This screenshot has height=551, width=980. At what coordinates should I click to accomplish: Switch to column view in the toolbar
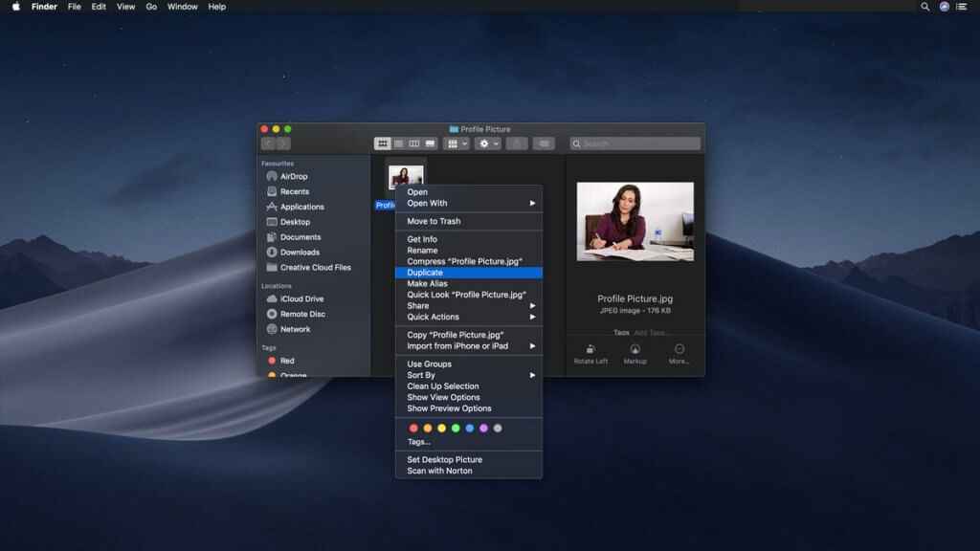click(414, 143)
